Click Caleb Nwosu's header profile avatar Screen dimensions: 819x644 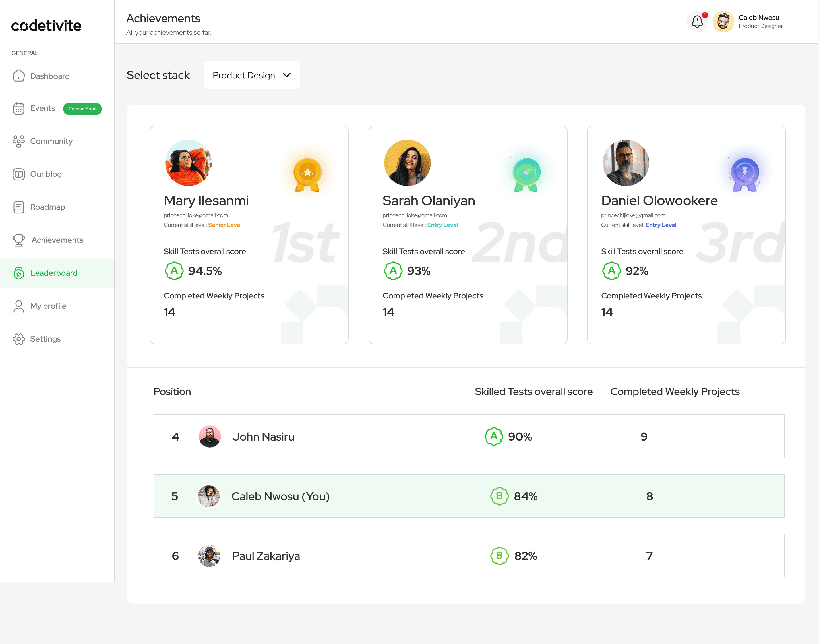[723, 22]
